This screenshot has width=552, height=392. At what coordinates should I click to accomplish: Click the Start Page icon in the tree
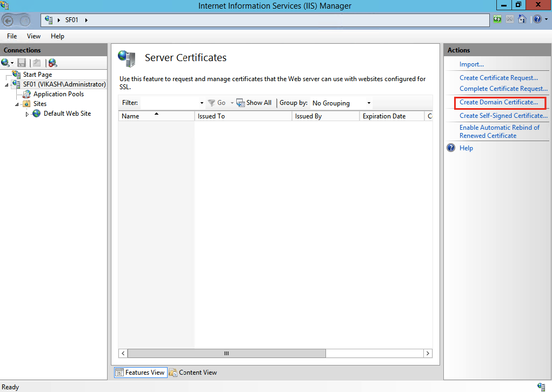click(x=17, y=74)
